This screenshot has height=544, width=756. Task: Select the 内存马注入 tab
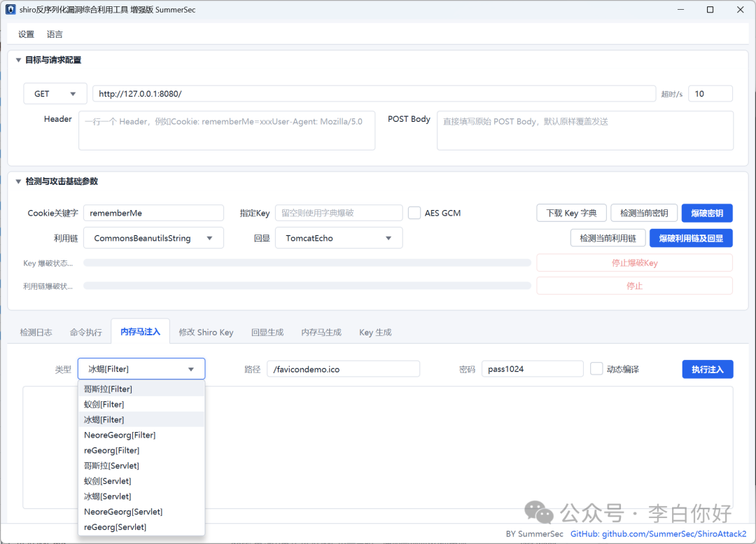pos(140,332)
